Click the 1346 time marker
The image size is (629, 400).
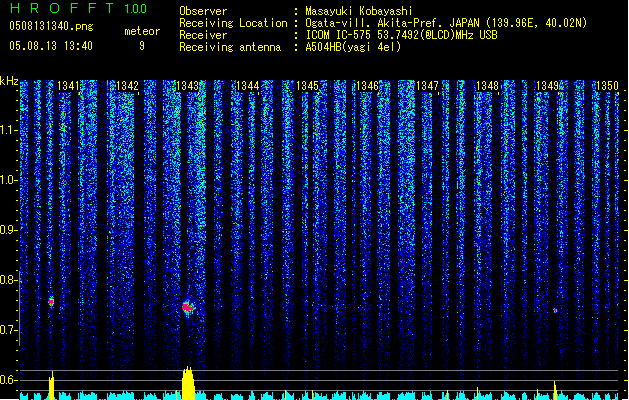pyautogui.click(x=367, y=86)
